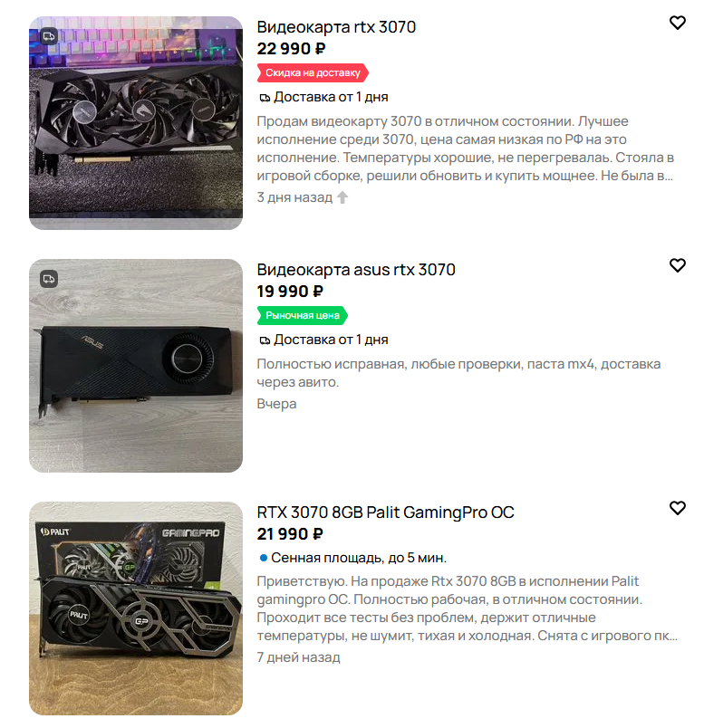Click the red 'Скидка на доставку' badge
The height and width of the screenshot is (728, 704).
pyautogui.click(x=313, y=72)
